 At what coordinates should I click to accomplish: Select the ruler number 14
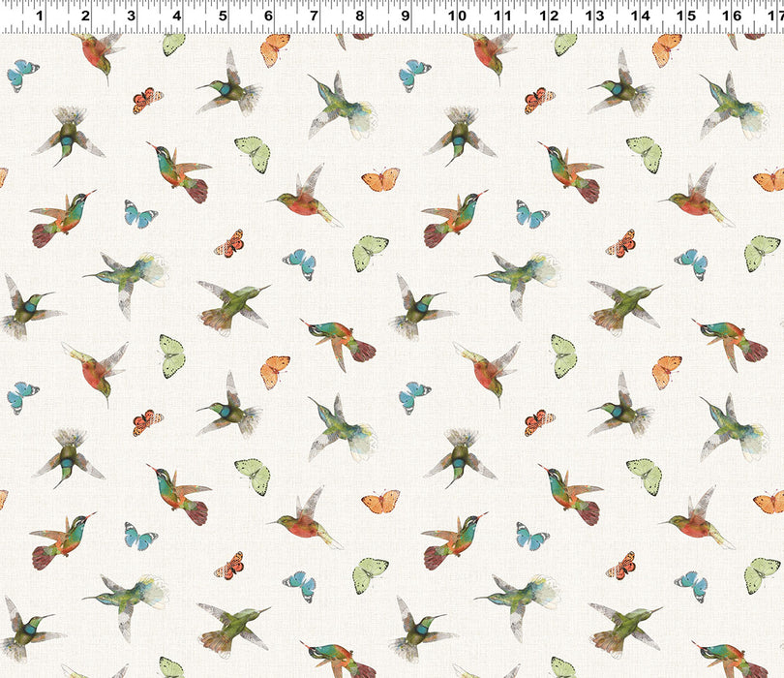click(x=641, y=16)
